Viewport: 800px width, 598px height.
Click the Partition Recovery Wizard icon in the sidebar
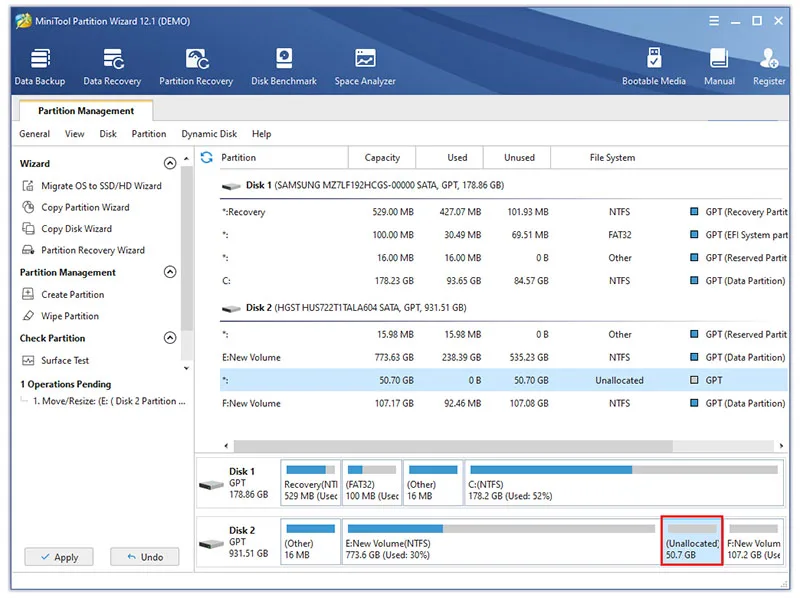(x=28, y=250)
